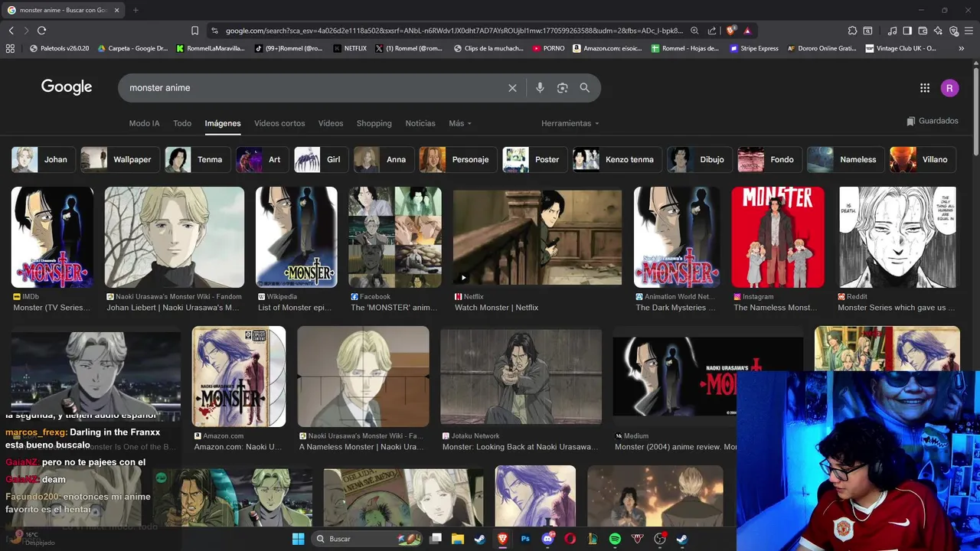Open Spotify from taskbar

point(615,539)
